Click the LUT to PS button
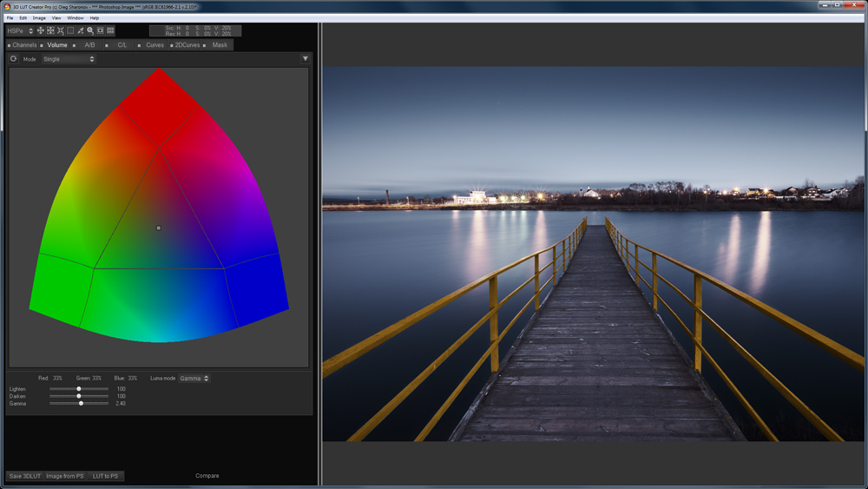Viewport: 868px width, 489px height. [x=105, y=476]
